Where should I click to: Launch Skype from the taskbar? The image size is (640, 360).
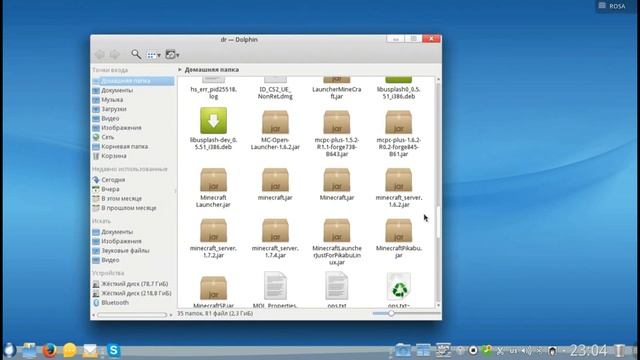tap(114, 350)
